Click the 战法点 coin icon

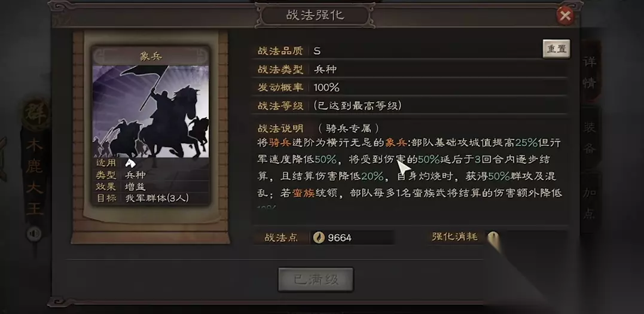point(319,237)
